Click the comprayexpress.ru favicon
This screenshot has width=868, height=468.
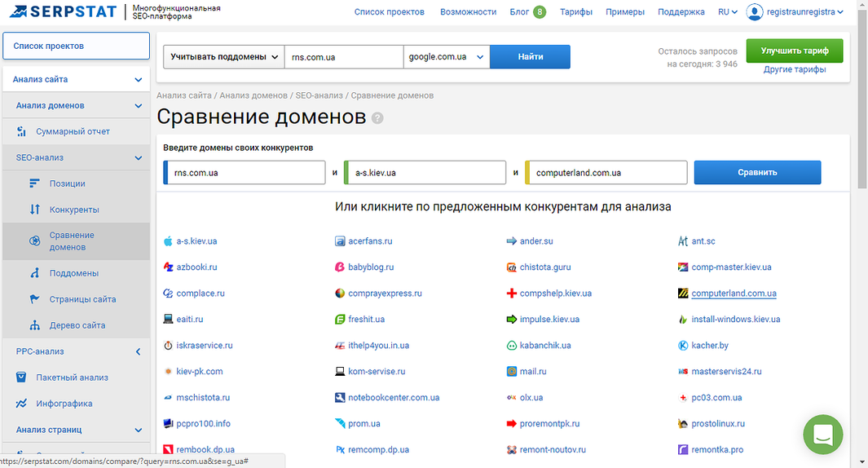(x=340, y=293)
